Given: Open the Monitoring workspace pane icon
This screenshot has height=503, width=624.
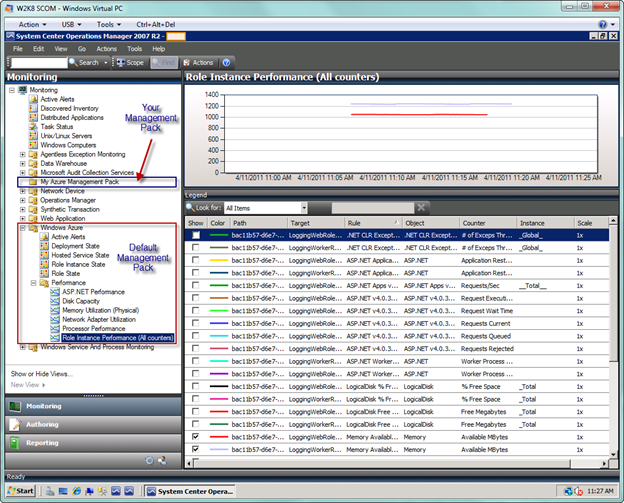Looking at the screenshot, I should click(15, 406).
